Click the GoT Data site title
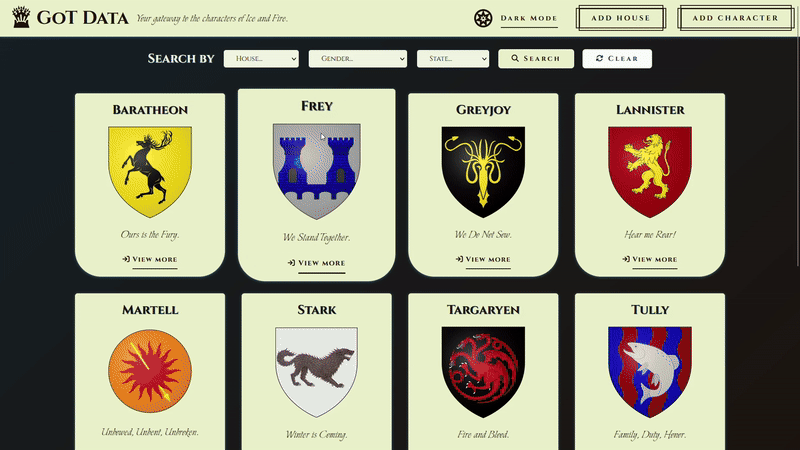Image resolution: width=800 pixels, height=450 pixels. (83, 18)
